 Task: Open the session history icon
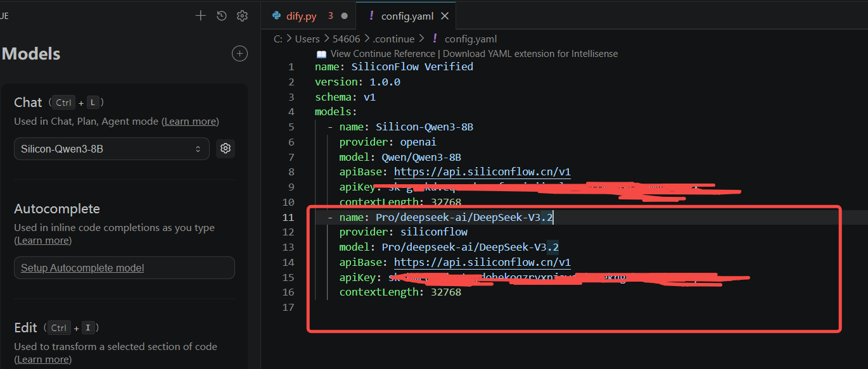click(x=221, y=16)
